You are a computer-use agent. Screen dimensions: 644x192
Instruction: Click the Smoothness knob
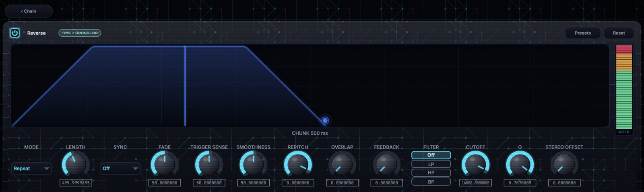[253, 165]
